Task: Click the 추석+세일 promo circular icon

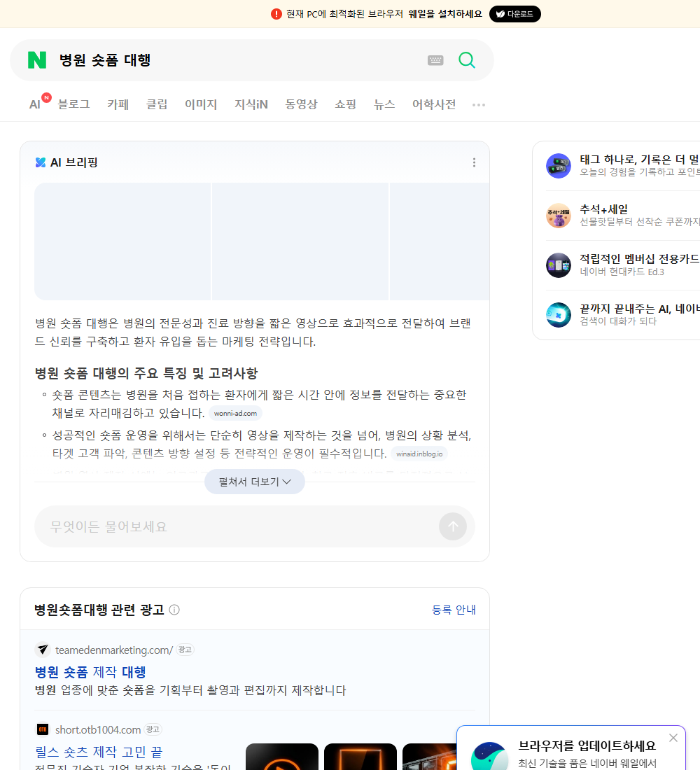Action: click(x=559, y=216)
